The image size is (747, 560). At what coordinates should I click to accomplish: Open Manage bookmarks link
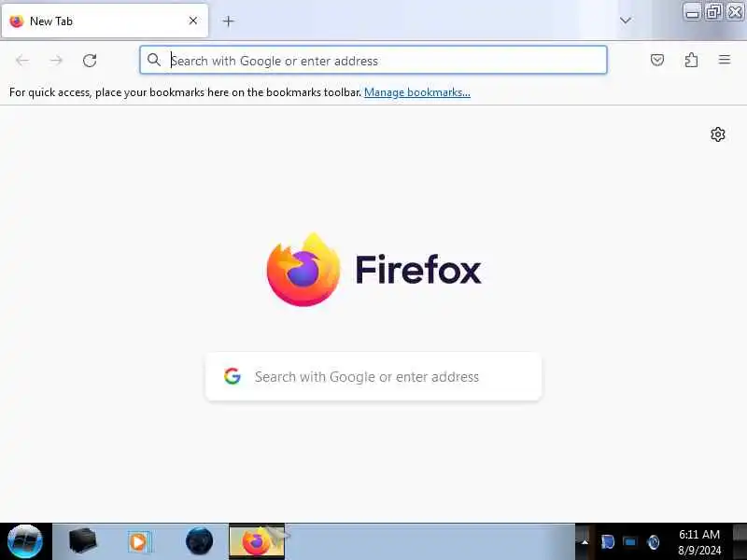[x=416, y=91]
